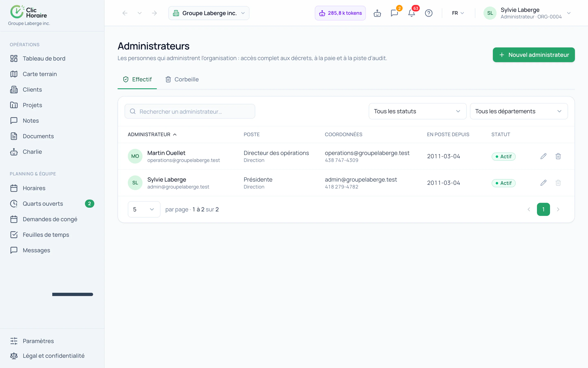Click 285,8 k tokens button
The height and width of the screenshot is (368, 588).
340,13
